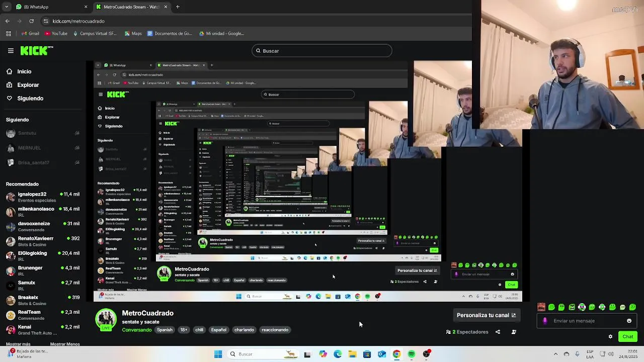Click the KICK logo
This screenshot has width=644, height=362.
point(37,50)
